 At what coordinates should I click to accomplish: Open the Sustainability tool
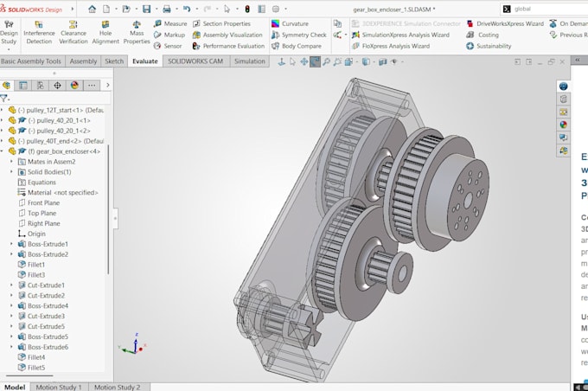tap(489, 46)
